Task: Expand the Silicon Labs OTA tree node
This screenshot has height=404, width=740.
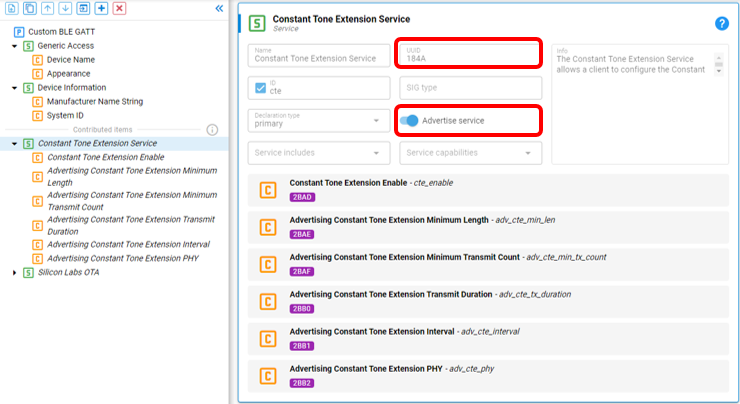Action: pyautogui.click(x=15, y=272)
